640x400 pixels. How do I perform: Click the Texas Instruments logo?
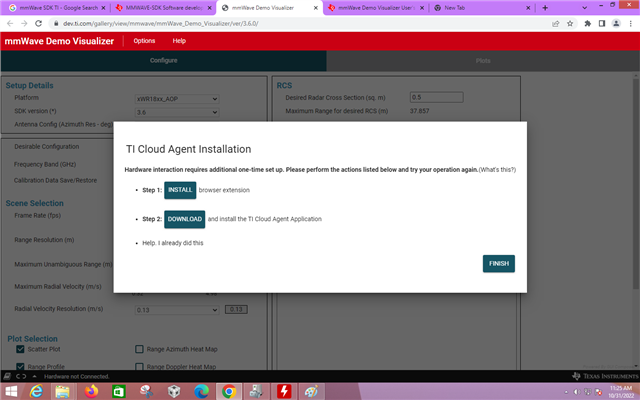point(605,376)
